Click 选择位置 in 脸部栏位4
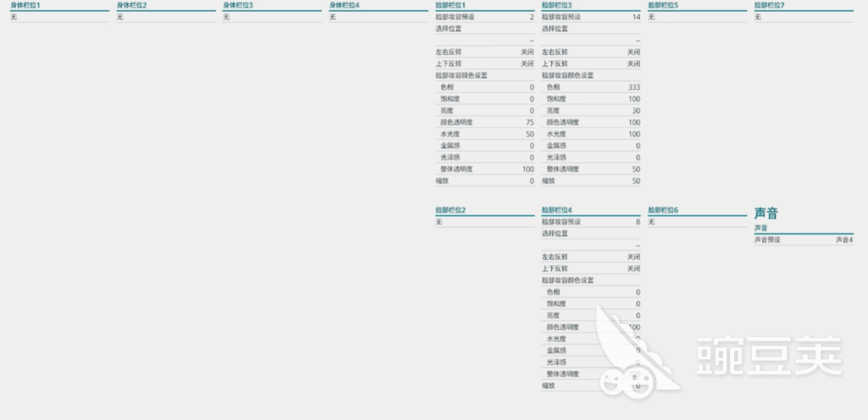 pyautogui.click(x=555, y=233)
